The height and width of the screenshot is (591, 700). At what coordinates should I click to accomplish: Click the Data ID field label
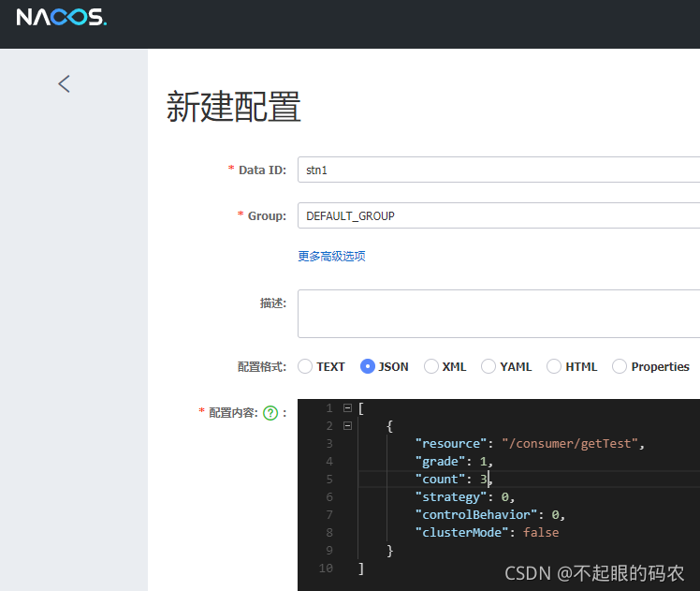click(262, 170)
